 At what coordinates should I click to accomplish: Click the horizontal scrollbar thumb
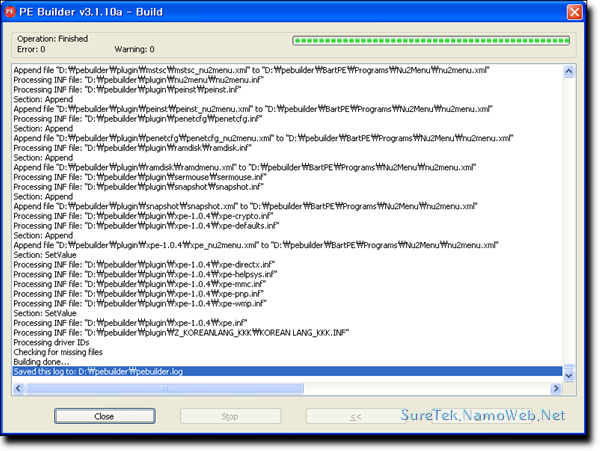pos(164,388)
